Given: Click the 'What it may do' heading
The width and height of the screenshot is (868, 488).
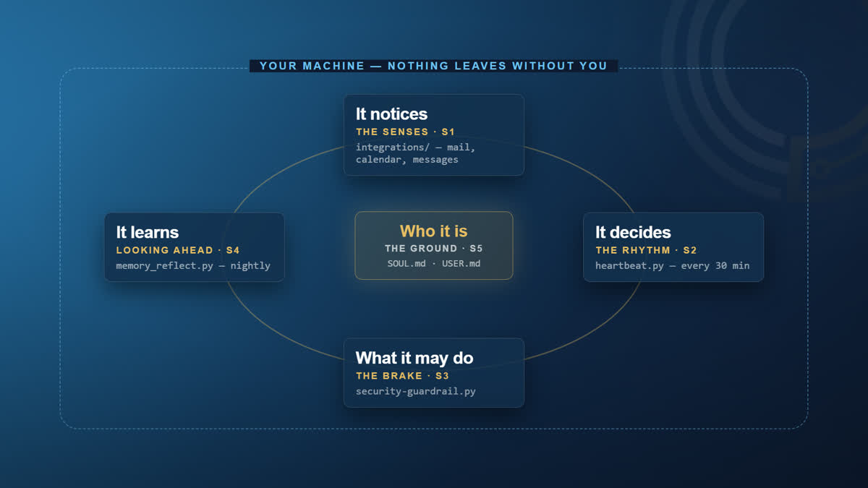Looking at the screenshot, I should 414,359.
